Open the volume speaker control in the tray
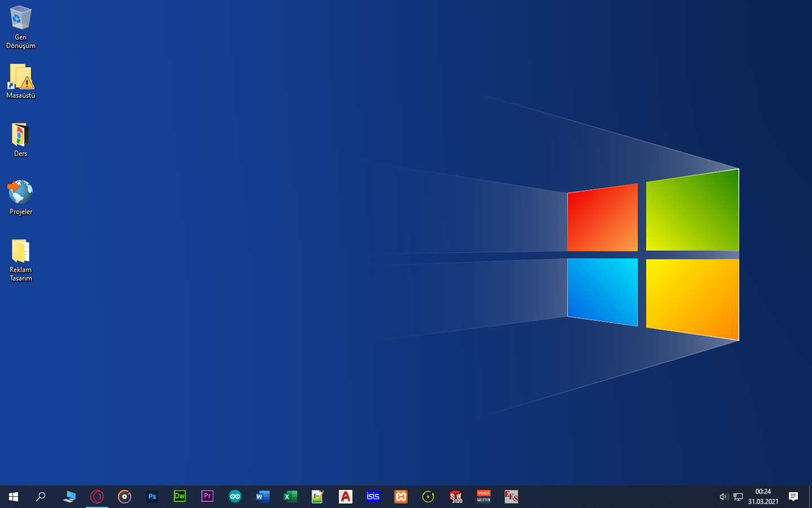 pos(724,497)
